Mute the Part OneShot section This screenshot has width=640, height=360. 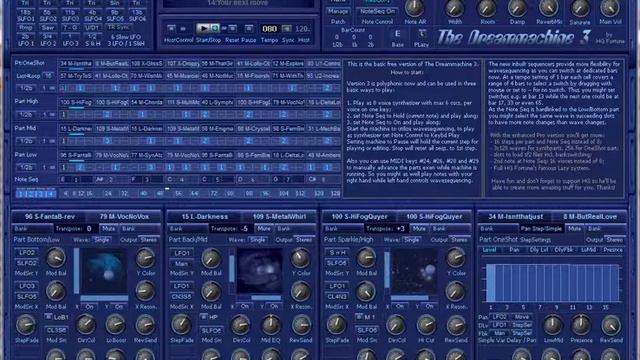point(574,229)
